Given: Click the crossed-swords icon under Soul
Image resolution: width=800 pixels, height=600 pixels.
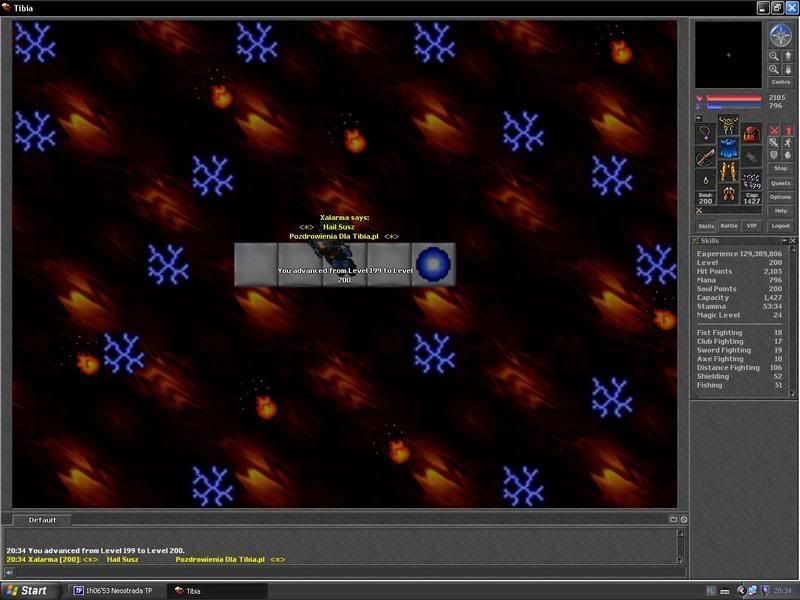Looking at the screenshot, I should click(x=699, y=210).
